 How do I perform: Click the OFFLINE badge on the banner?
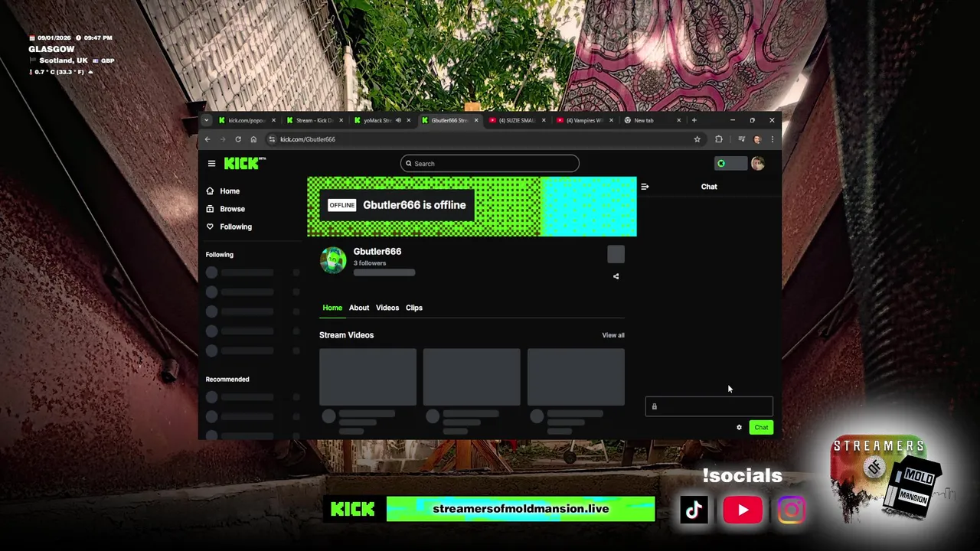pos(342,205)
